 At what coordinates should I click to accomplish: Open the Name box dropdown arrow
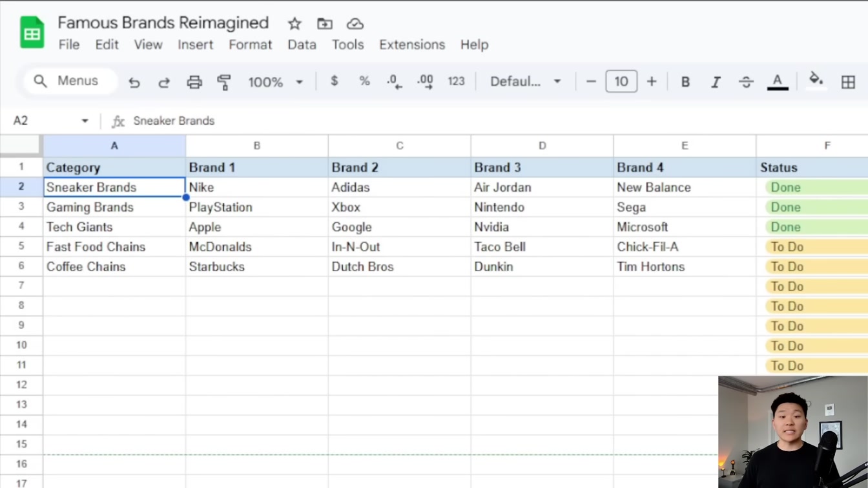click(x=85, y=121)
